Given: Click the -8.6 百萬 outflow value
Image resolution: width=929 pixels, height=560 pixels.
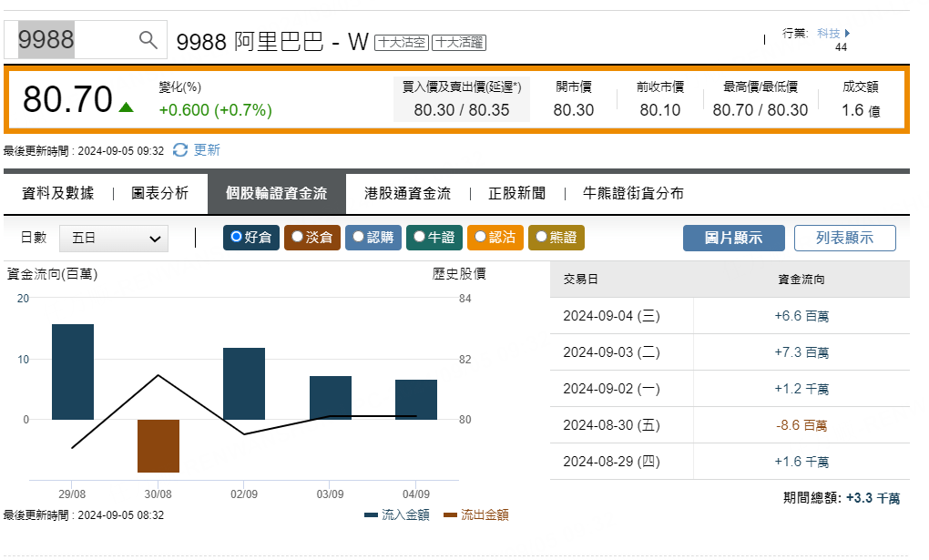Looking at the screenshot, I should tap(801, 425).
